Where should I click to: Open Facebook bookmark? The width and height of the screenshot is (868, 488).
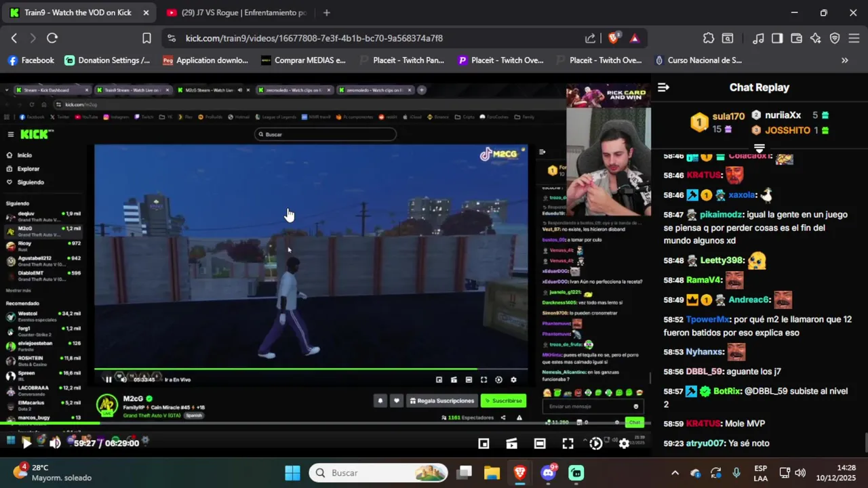click(x=31, y=60)
